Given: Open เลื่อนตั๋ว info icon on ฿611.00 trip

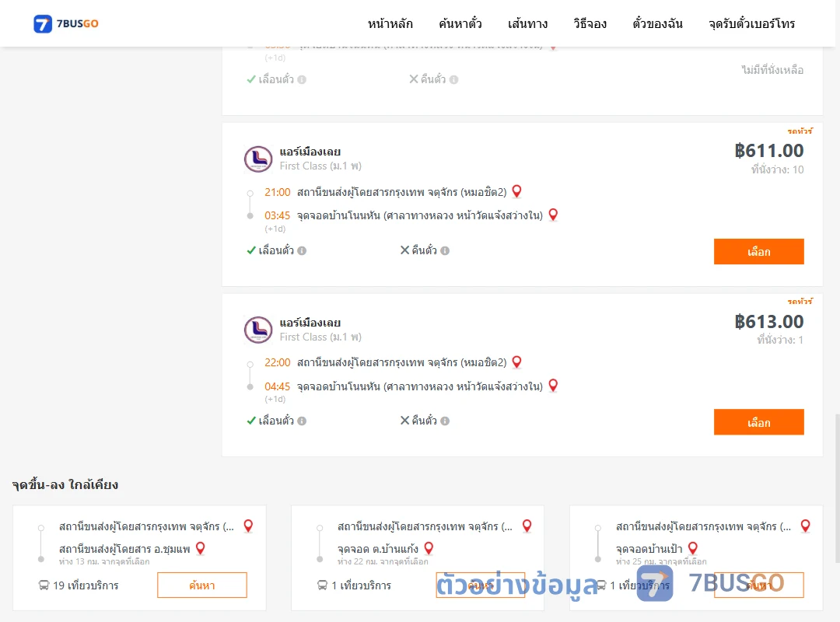Looking at the screenshot, I should pos(302,250).
